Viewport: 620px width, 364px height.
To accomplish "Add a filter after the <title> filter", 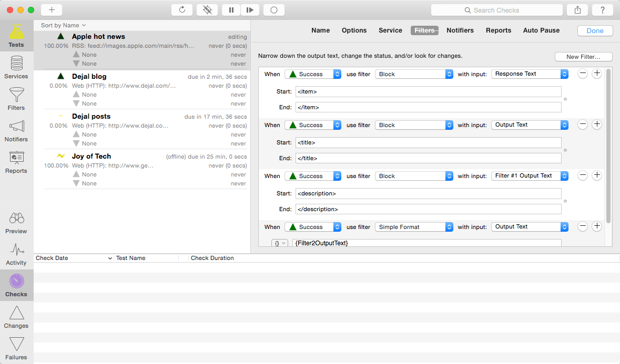I will coord(597,124).
